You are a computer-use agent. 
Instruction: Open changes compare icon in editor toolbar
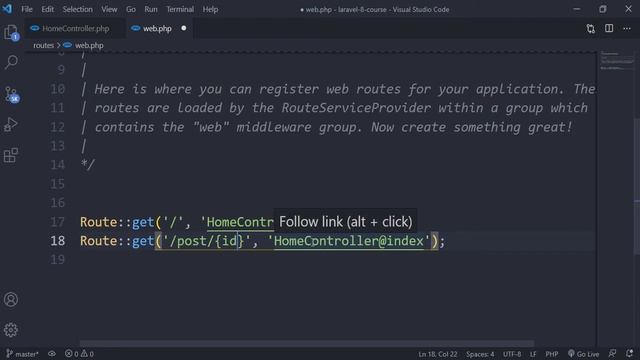tap(591, 29)
